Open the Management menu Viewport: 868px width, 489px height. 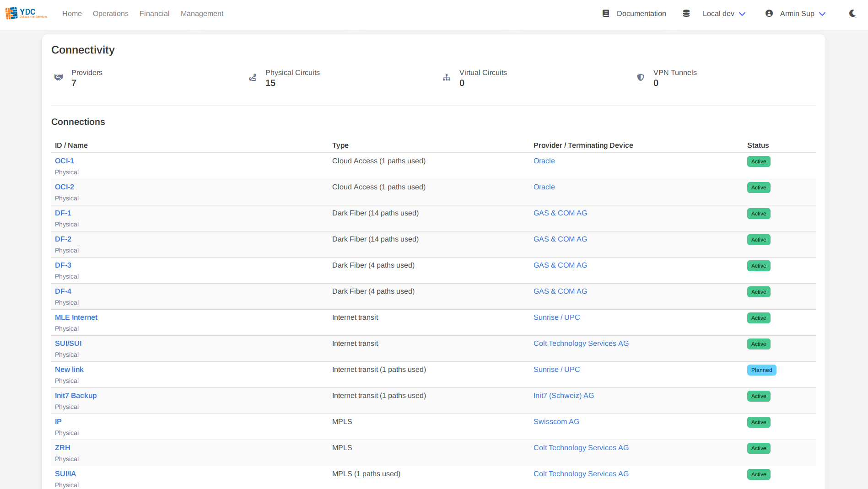point(202,14)
